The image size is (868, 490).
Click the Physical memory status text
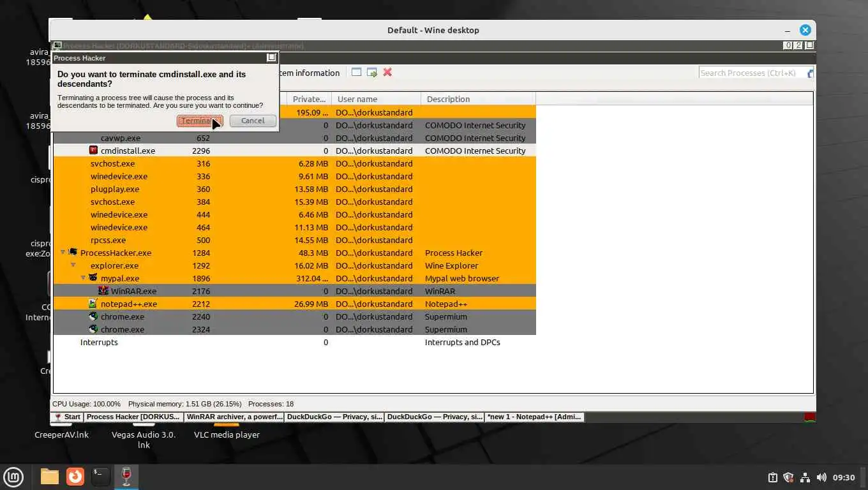[185, 404]
